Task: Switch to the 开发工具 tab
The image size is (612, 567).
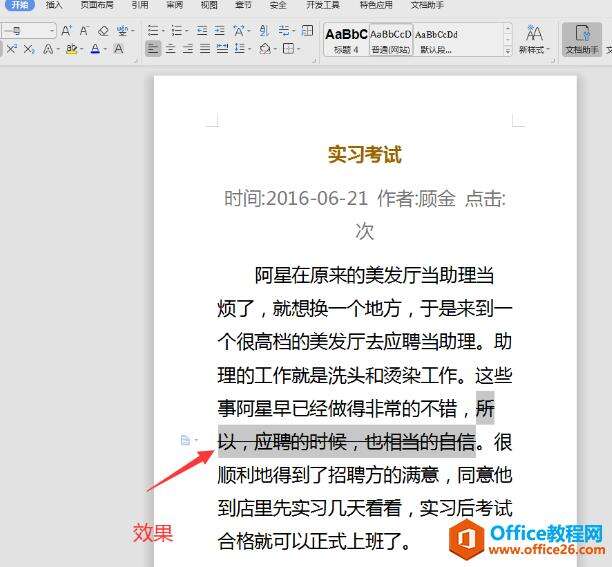Action: [x=323, y=5]
